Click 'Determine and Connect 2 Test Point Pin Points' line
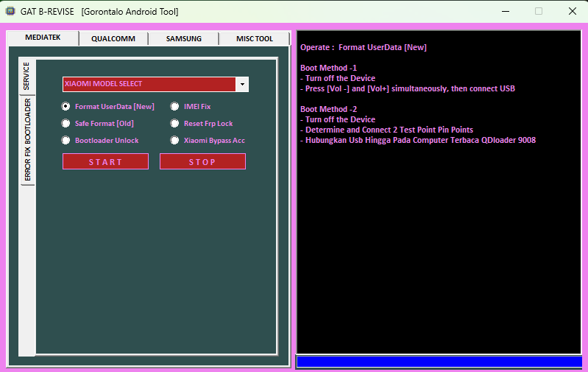Screen dimensions: 588x372 [386, 130]
